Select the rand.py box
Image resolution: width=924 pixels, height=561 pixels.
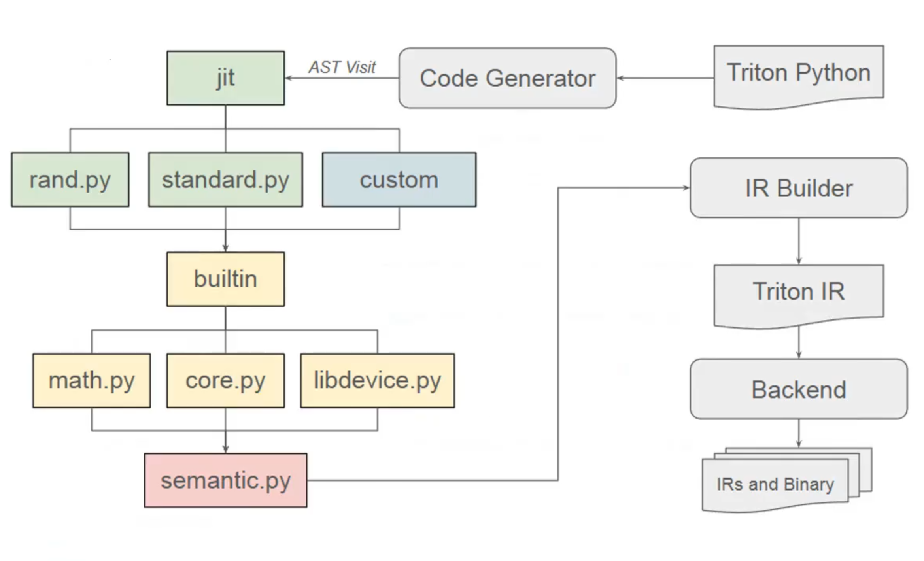pyautogui.click(x=70, y=179)
